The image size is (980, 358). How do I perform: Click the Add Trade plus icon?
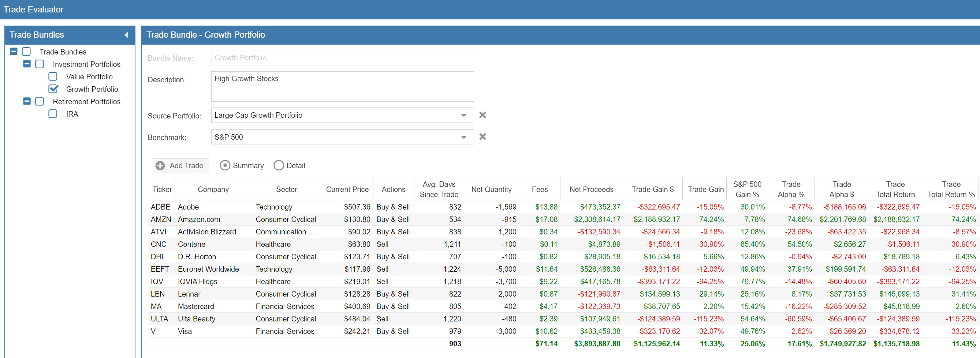pos(160,166)
